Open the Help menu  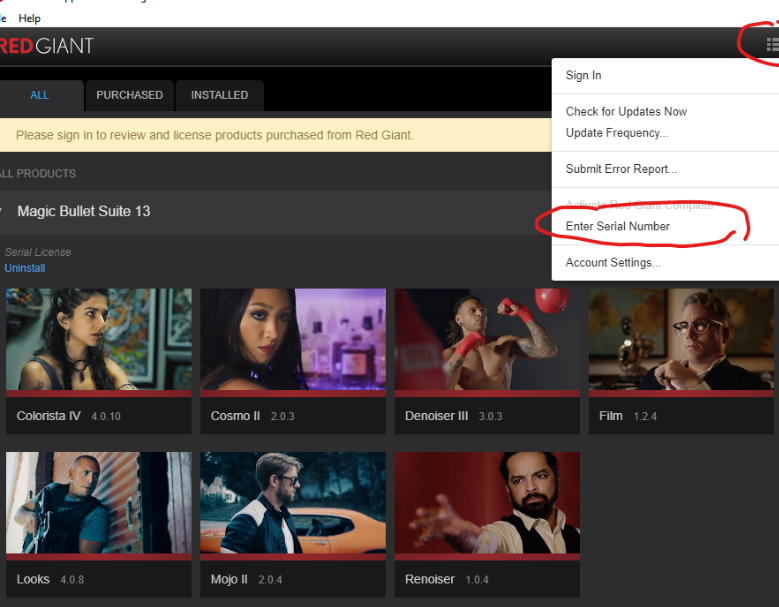(x=29, y=18)
